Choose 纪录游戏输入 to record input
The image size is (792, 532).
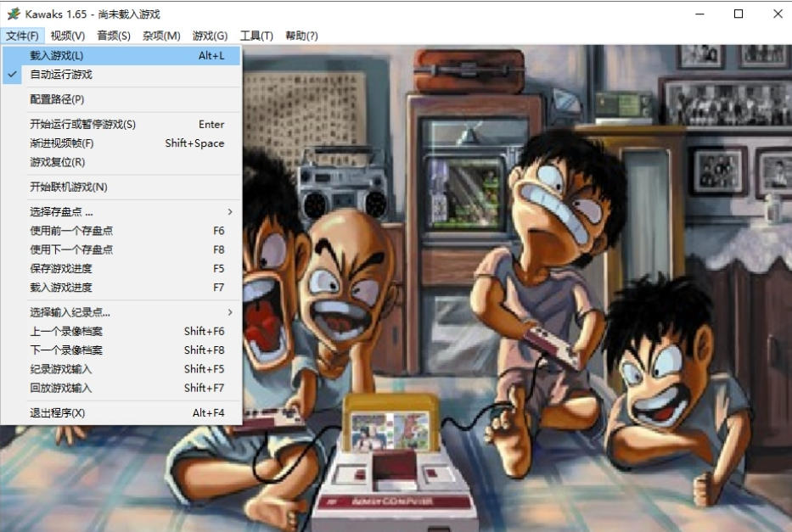121,369
